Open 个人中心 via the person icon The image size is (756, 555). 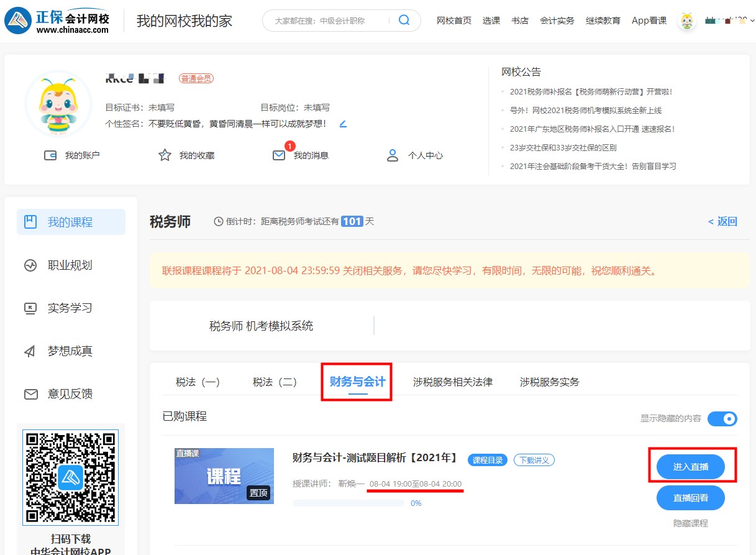pos(393,155)
